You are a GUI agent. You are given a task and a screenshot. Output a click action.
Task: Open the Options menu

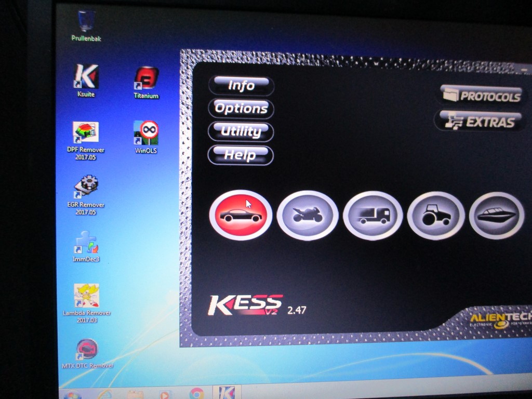click(241, 109)
